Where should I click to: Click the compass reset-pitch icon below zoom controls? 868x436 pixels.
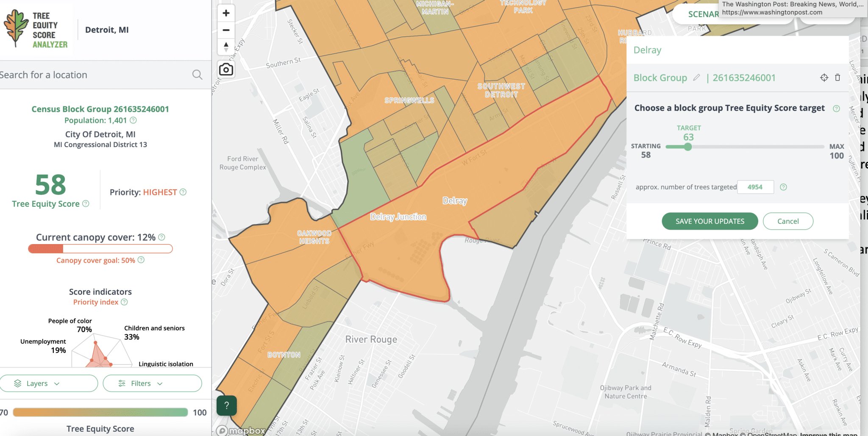pyautogui.click(x=226, y=47)
